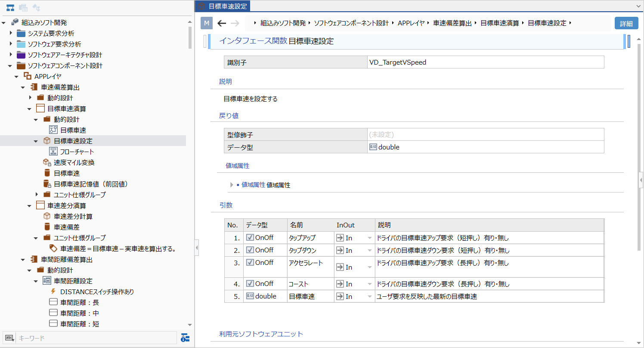This screenshot has height=348, width=644.
Task: Click the grayed-out linked arrows icon in navigator toolbar
Action: 37,7
